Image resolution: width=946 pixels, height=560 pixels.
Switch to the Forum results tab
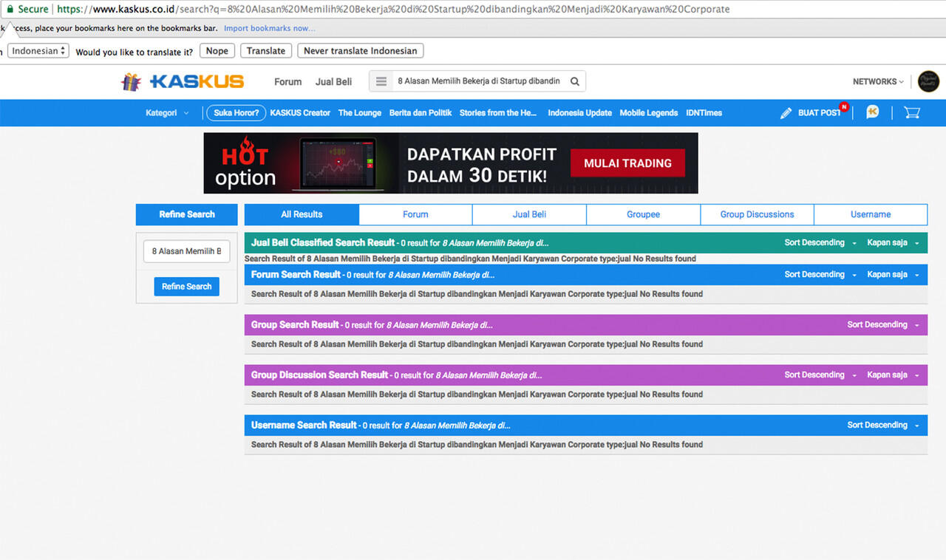click(415, 214)
